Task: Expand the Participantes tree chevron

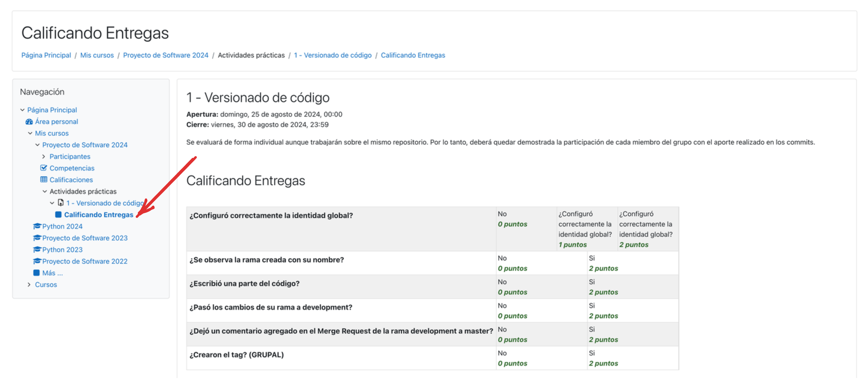Action: (43, 157)
